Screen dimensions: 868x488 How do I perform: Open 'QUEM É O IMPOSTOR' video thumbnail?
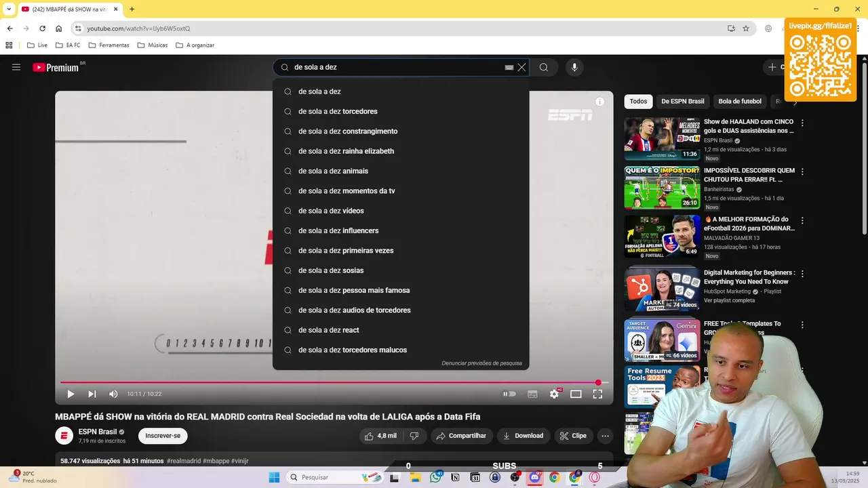[x=662, y=188]
